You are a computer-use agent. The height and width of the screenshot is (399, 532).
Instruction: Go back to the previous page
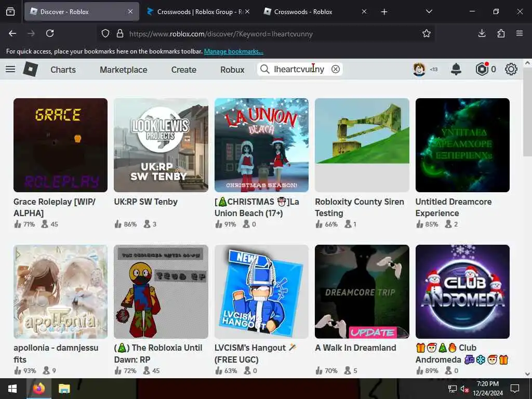[12, 33]
